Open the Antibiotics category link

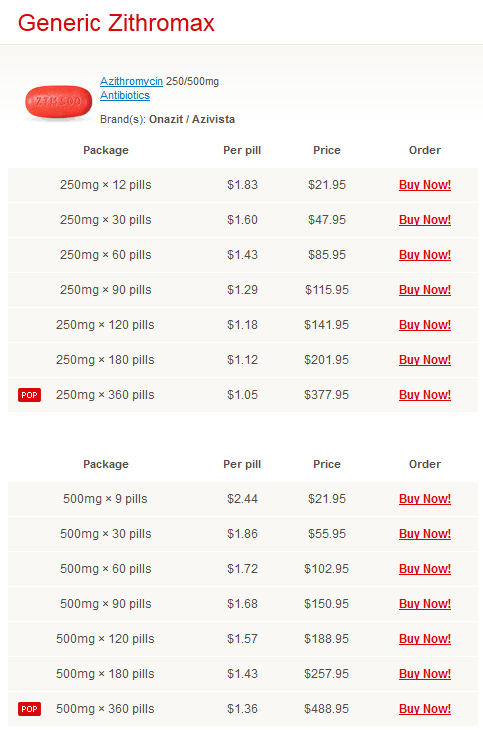tap(125, 95)
